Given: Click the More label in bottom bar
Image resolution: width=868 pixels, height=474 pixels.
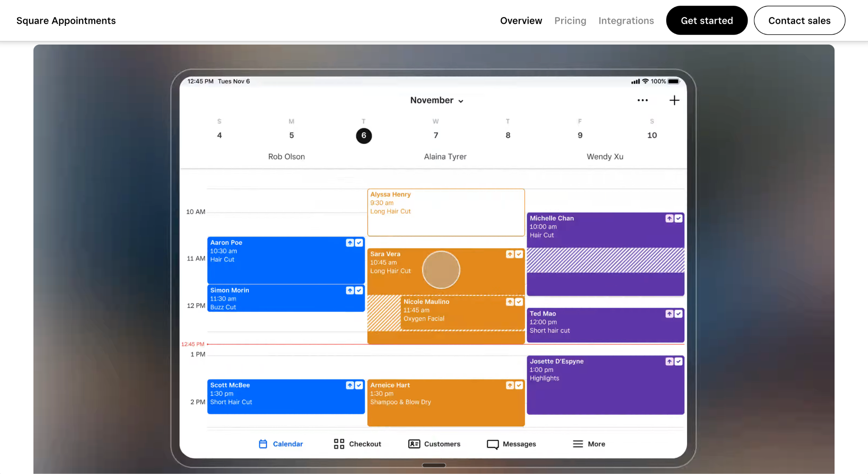Looking at the screenshot, I should [x=596, y=444].
